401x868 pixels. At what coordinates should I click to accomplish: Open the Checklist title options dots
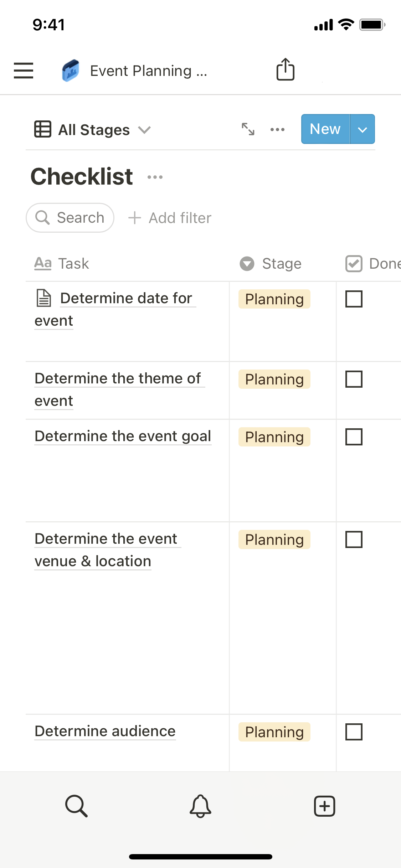(155, 177)
